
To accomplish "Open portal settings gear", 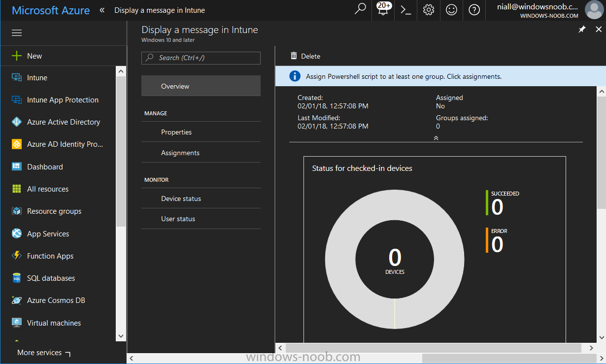I will (x=429, y=10).
